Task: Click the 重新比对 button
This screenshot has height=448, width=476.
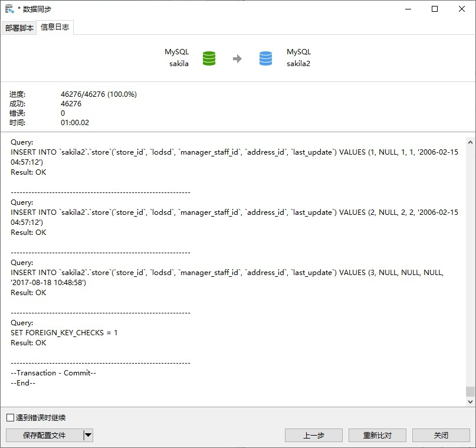Action: (377, 435)
